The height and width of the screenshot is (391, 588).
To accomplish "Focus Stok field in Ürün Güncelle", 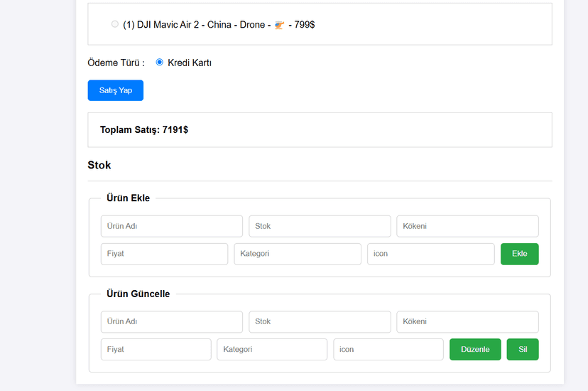I will point(320,321).
